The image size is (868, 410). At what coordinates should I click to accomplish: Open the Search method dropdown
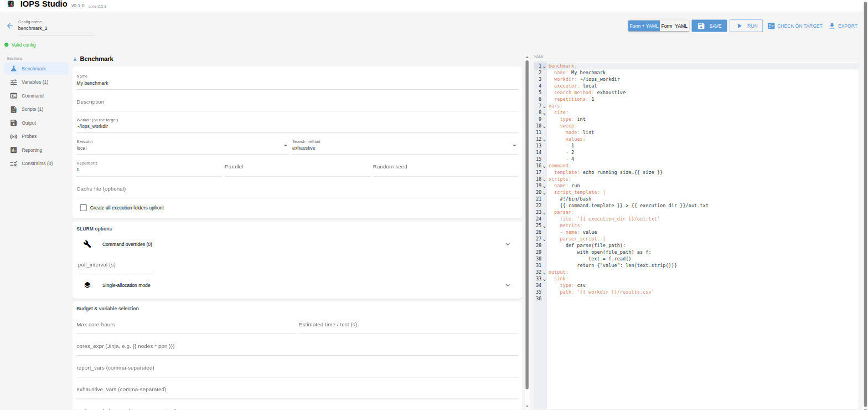[x=405, y=146]
